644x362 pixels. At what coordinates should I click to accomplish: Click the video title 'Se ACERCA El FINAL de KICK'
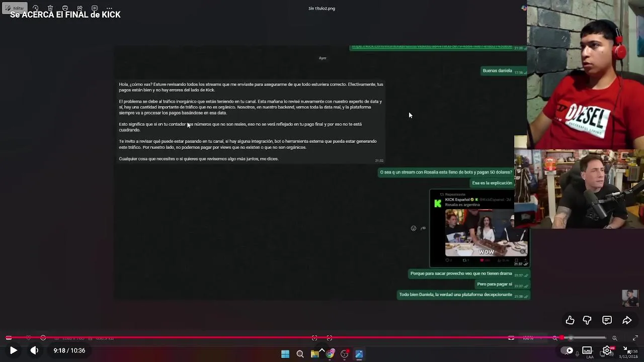65,15
